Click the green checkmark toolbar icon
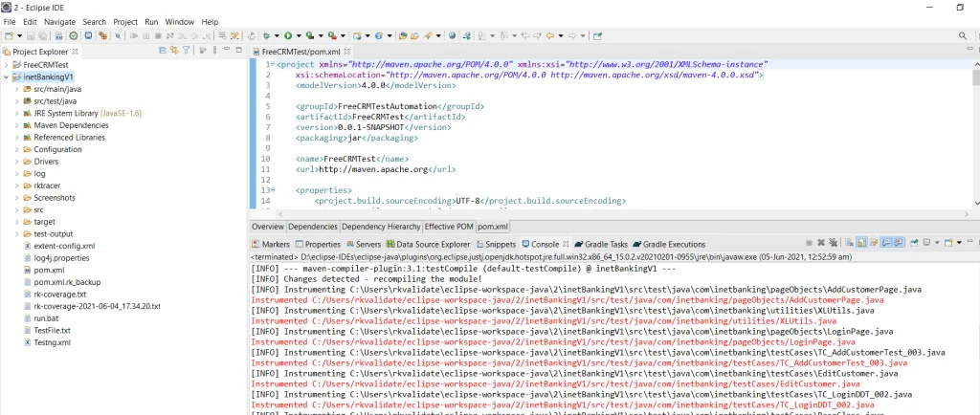980x415 pixels. pyautogui.click(x=73, y=35)
